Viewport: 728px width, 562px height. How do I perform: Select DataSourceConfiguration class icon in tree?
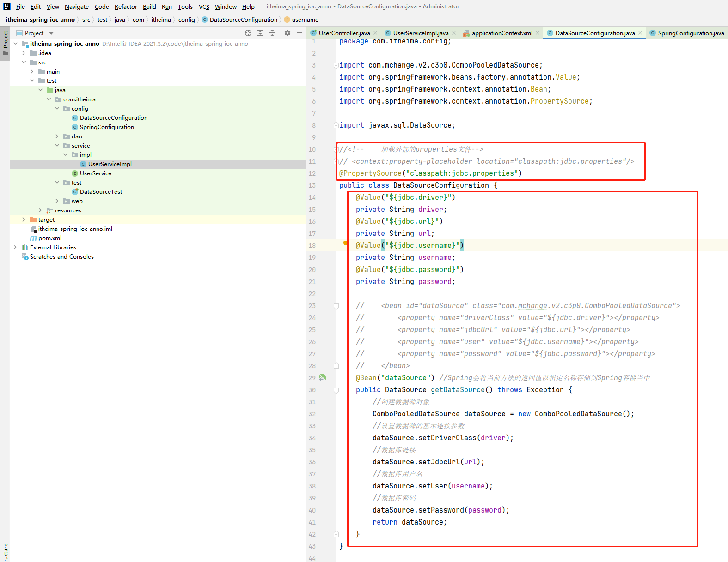click(x=75, y=118)
